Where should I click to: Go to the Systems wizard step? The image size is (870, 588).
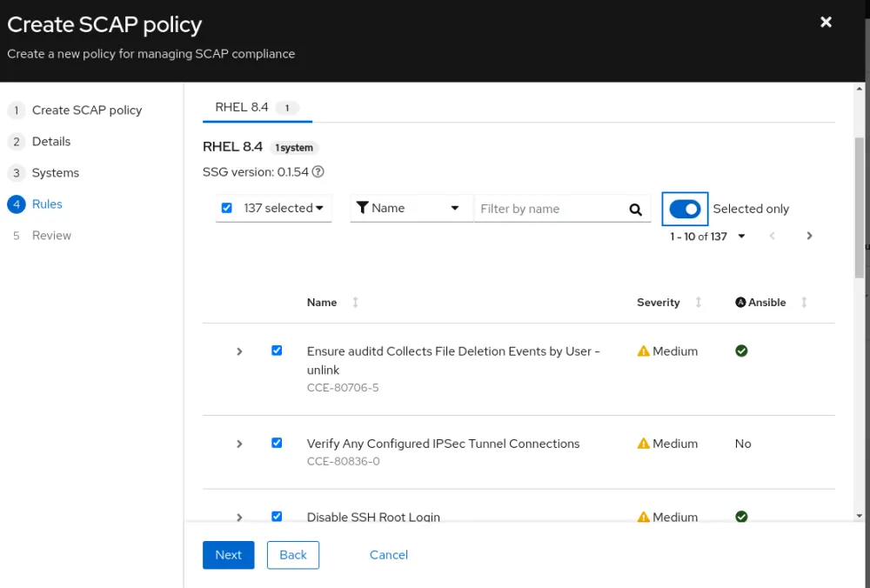tap(55, 173)
